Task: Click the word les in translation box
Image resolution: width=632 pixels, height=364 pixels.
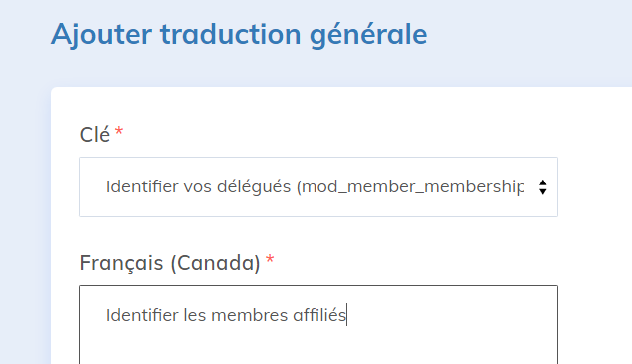Action: 195,315
